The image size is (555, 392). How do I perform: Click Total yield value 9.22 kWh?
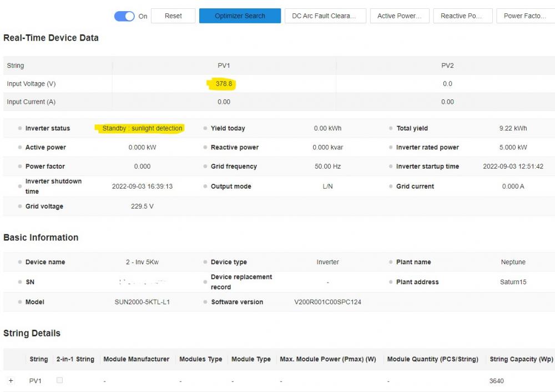(x=513, y=128)
